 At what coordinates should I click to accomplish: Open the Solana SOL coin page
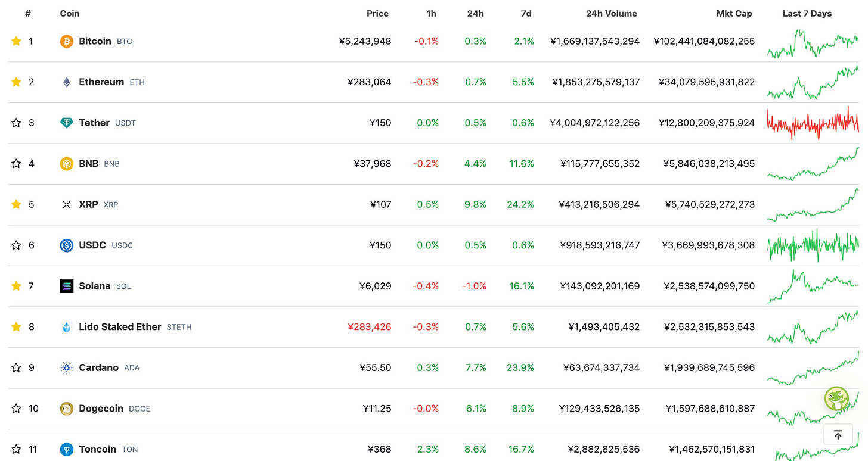pos(105,286)
